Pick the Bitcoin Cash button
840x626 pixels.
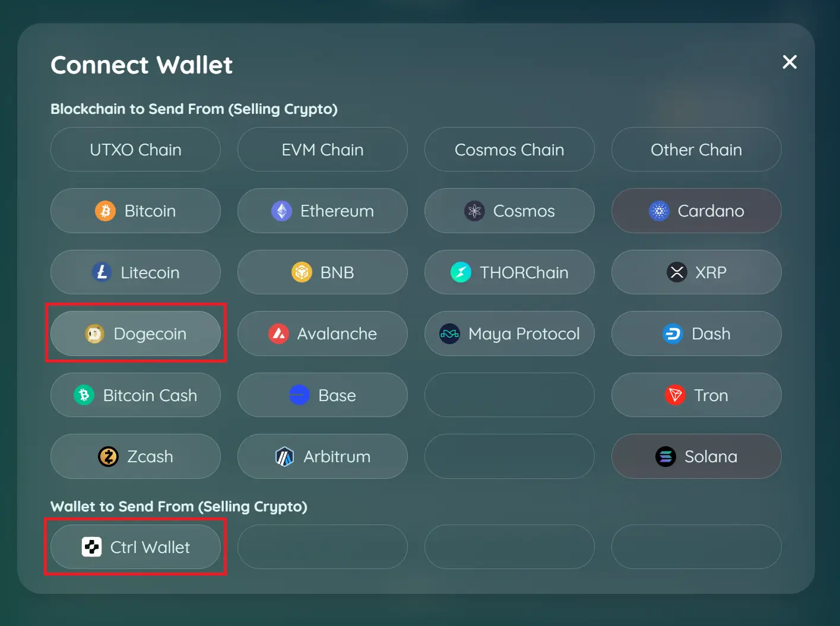point(135,395)
